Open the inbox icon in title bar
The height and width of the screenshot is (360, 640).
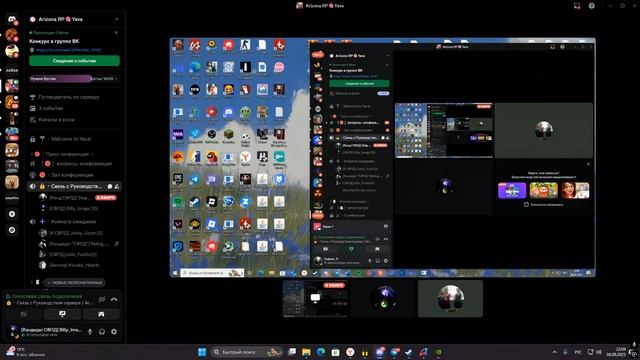pos(577,6)
